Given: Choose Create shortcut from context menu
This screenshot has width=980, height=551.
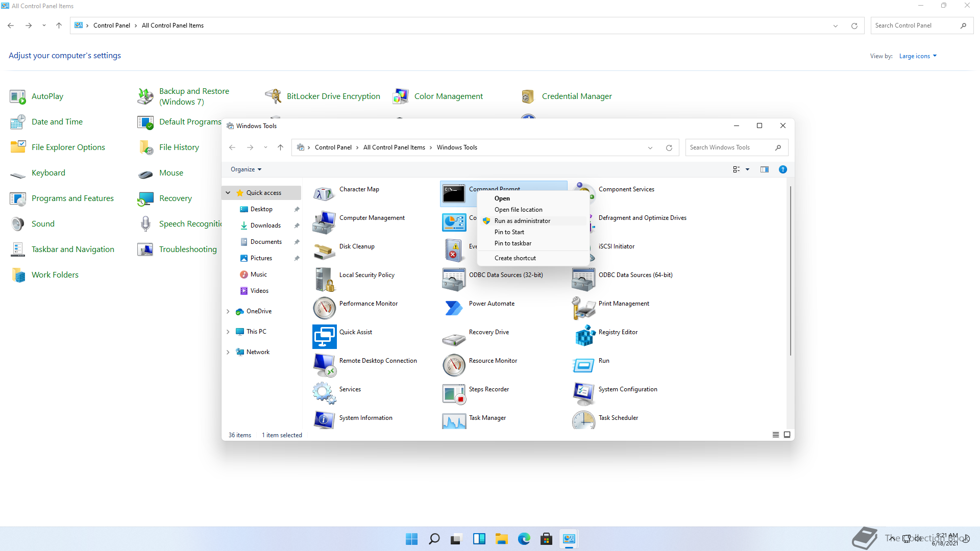Looking at the screenshot, I should click(533, 258).
